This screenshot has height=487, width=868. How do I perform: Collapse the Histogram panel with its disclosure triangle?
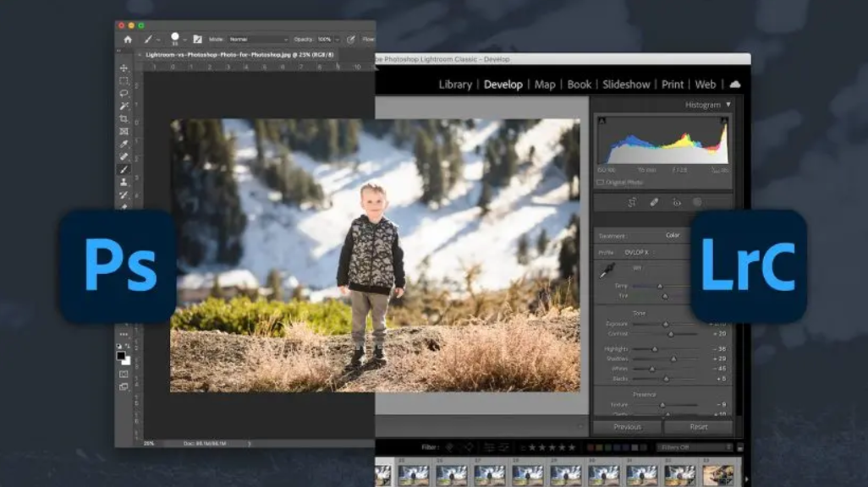(x=728, y=105)
